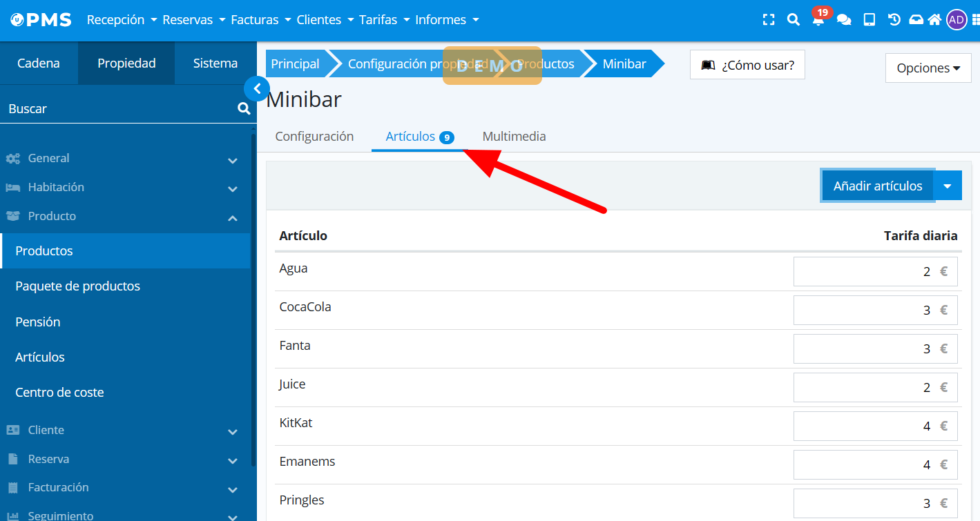The width and height of the screenshot is (980, 521).
Task: Toggle fullscreen mode icon in top bar
Action: 769,20
